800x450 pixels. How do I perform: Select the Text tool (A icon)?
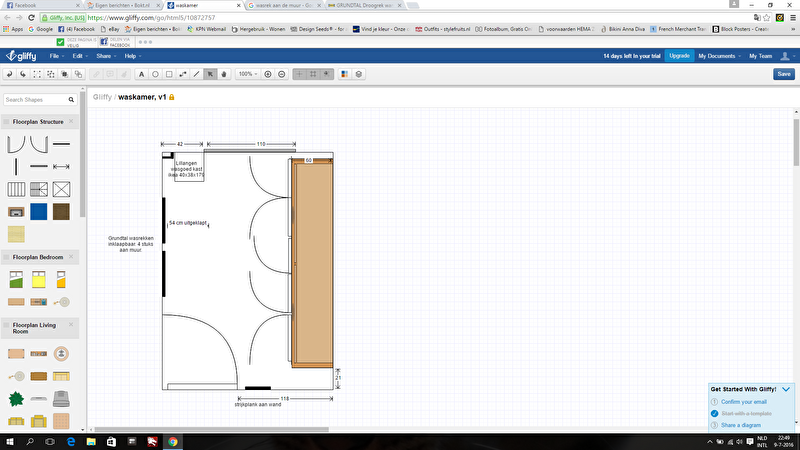[x=142, y=74]
